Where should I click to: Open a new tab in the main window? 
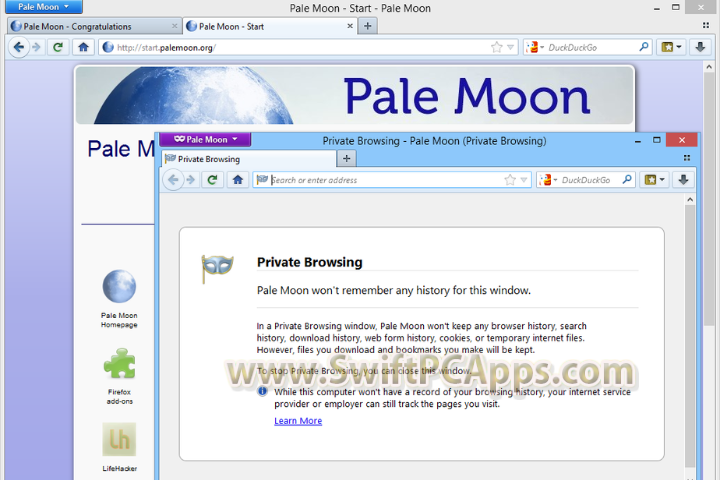367,26
